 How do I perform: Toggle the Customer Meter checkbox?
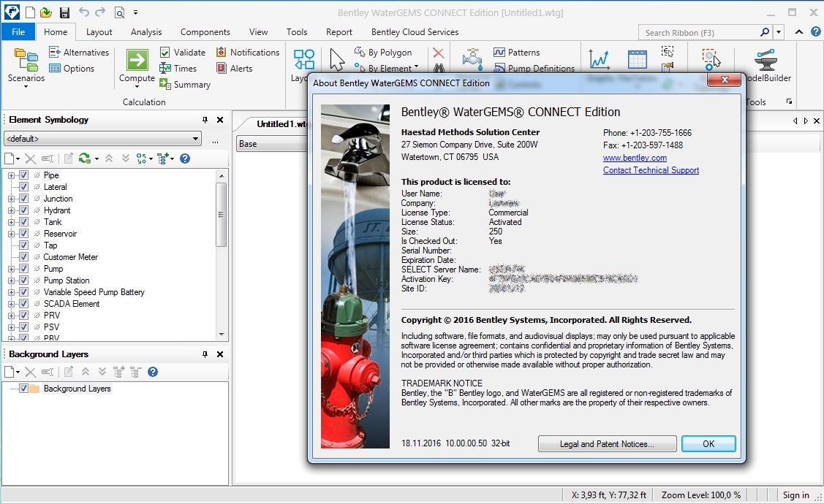(x=23, y=256)
